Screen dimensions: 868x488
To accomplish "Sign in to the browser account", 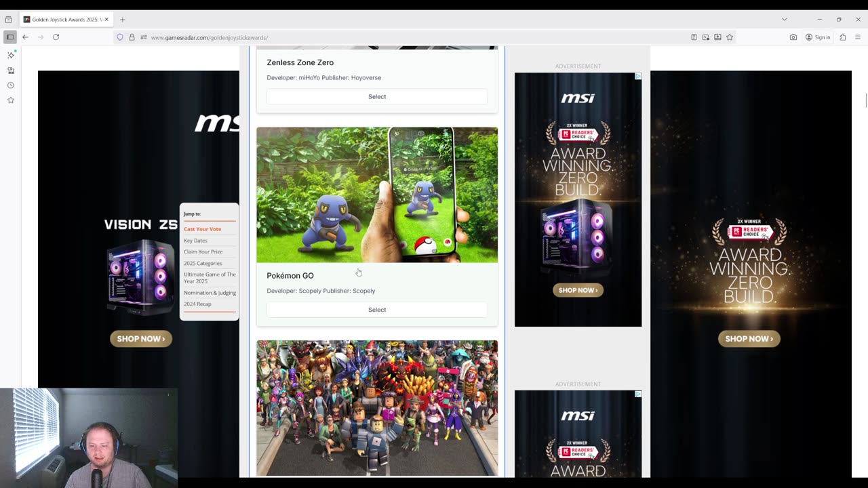I will click(x=818, y=37).
